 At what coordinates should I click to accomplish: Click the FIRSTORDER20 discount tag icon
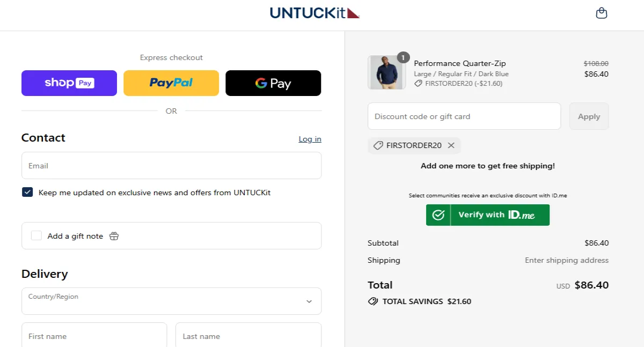coord(378,145)
